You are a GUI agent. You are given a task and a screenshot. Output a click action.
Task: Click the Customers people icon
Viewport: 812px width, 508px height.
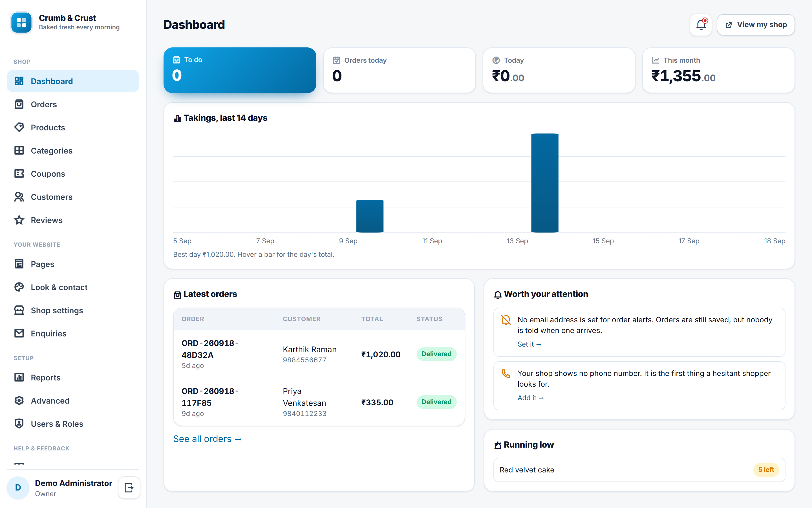[x=19, y=197]
